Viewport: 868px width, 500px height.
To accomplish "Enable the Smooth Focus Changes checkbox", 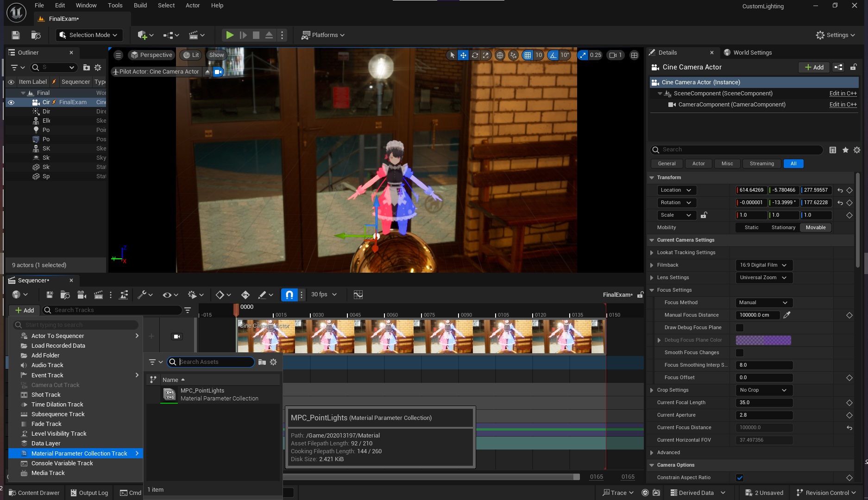I will pyautogui.click(x=740, y=353).
